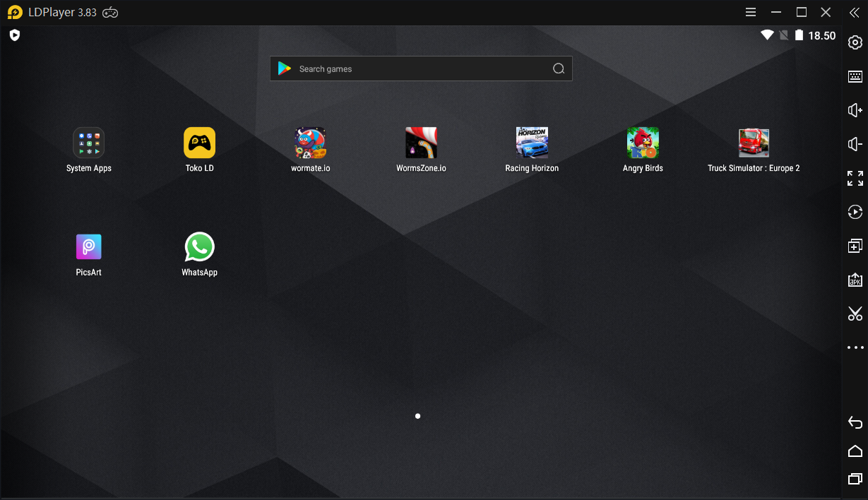Open WhatsApp messenger
Screen dimensions: 868x500
coord(200,247)
